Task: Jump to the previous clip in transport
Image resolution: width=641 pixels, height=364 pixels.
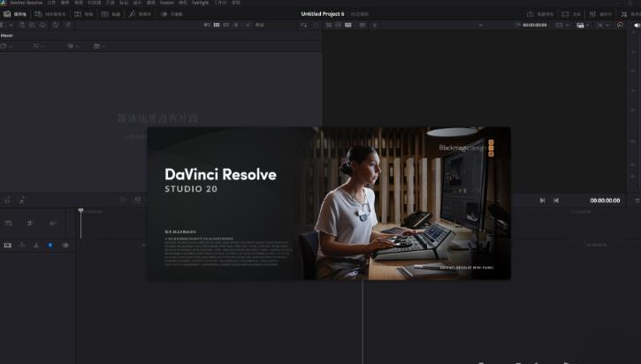Action: 556,201
